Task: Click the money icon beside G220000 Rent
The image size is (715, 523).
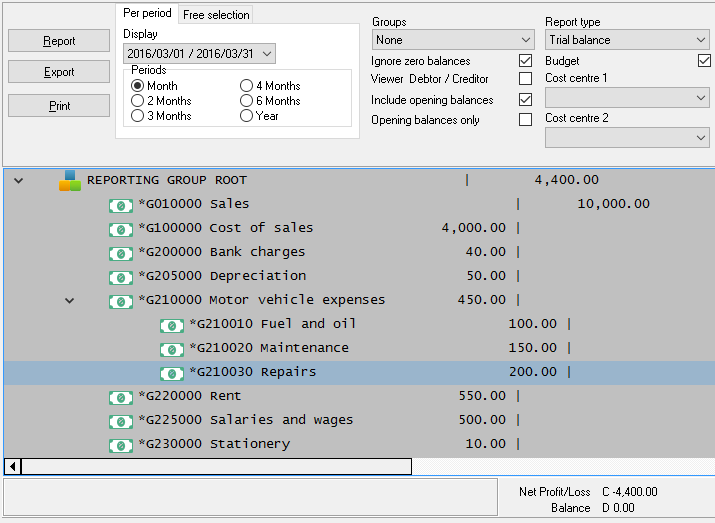Action: (121, 397)
